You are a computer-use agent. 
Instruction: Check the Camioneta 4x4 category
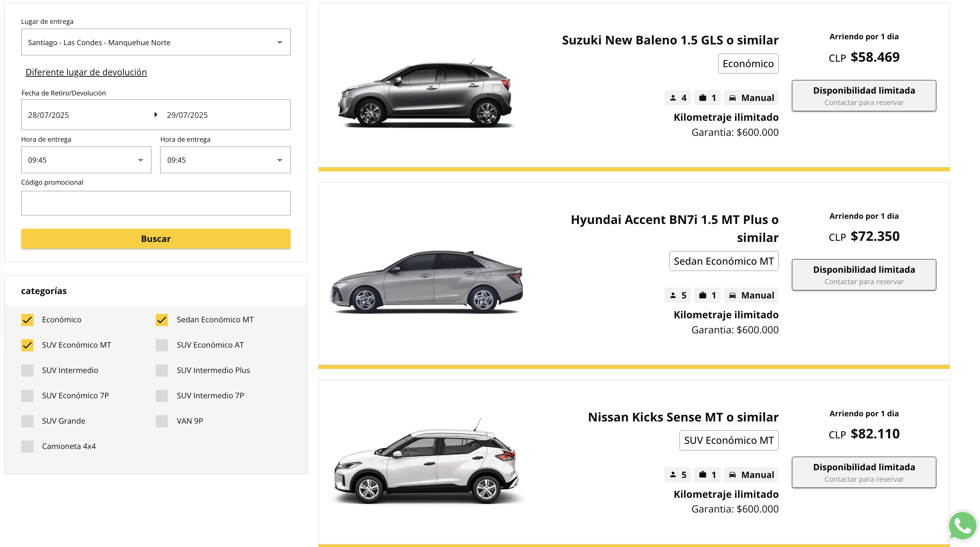coord(27,446)
